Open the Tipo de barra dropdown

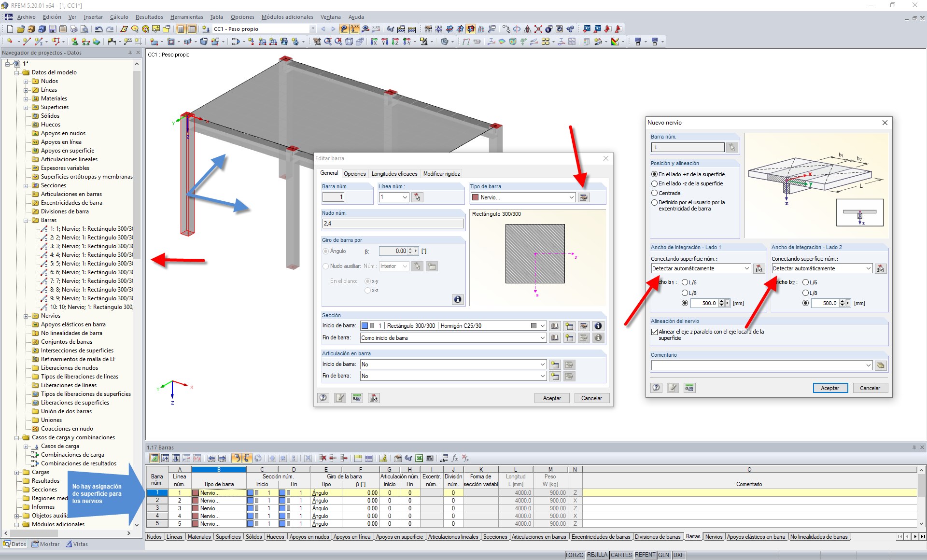point(571,197)
